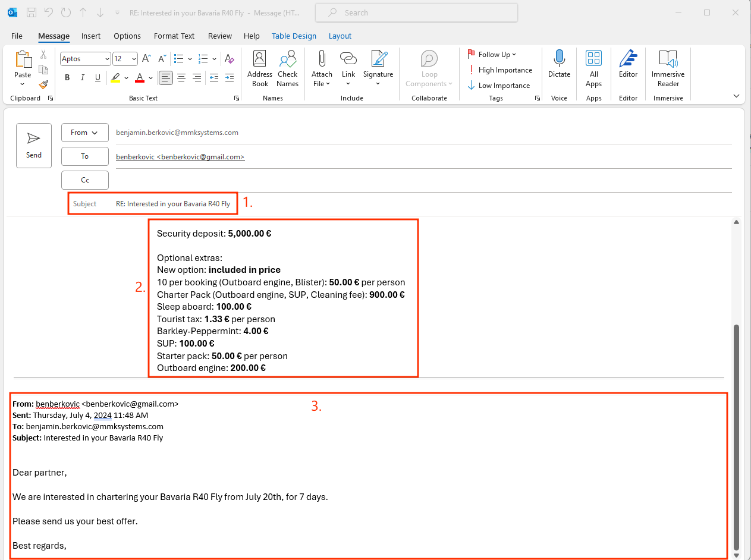This screenshot has height=560, width=751.
Task: Open Immersive Reader
Action: click(668, 69)
